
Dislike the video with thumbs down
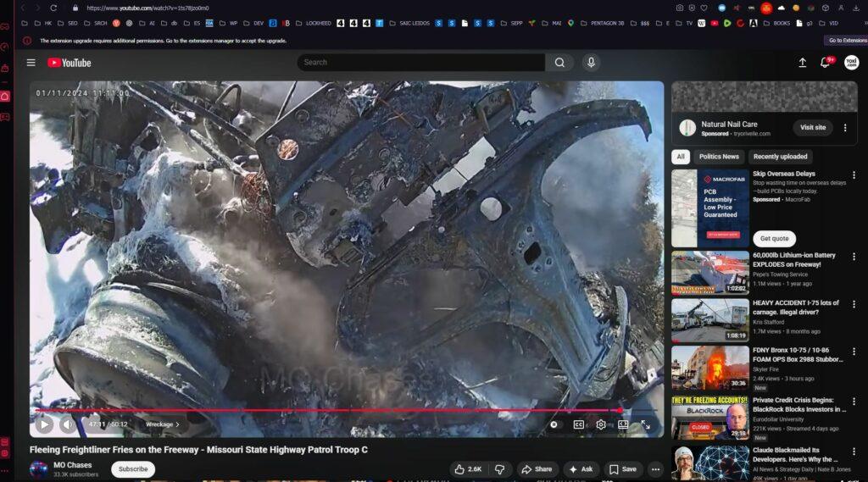pos(500,469)
